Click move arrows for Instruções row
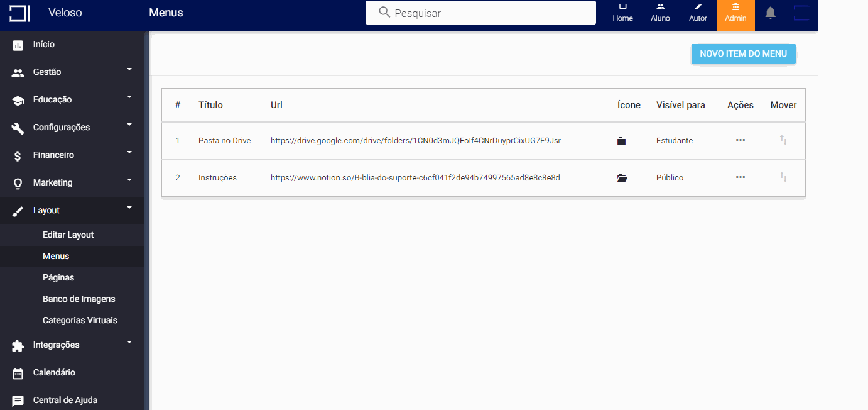The width and height of the screenshot is (868, 410). pyautogui.click(x=783, y=177)
